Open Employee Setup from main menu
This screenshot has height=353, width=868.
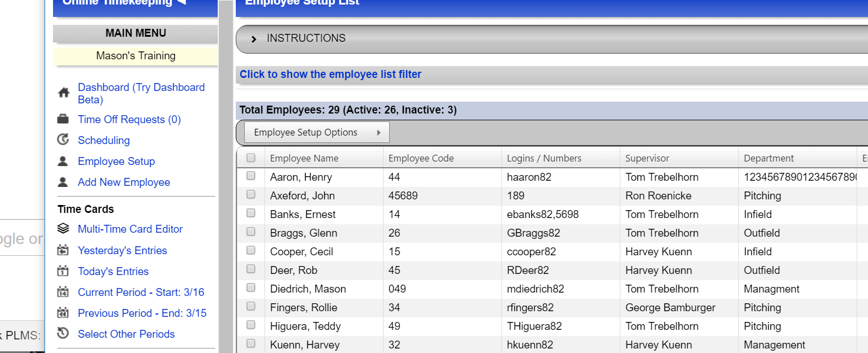116,161
